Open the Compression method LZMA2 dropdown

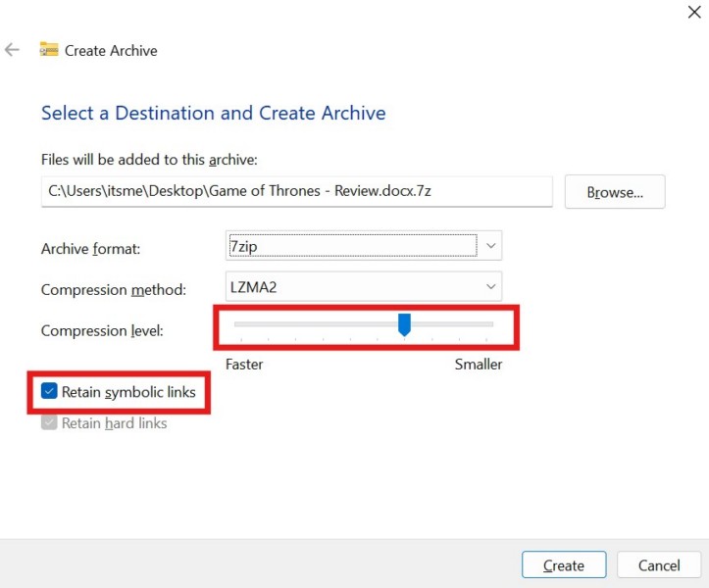point(364,288)
